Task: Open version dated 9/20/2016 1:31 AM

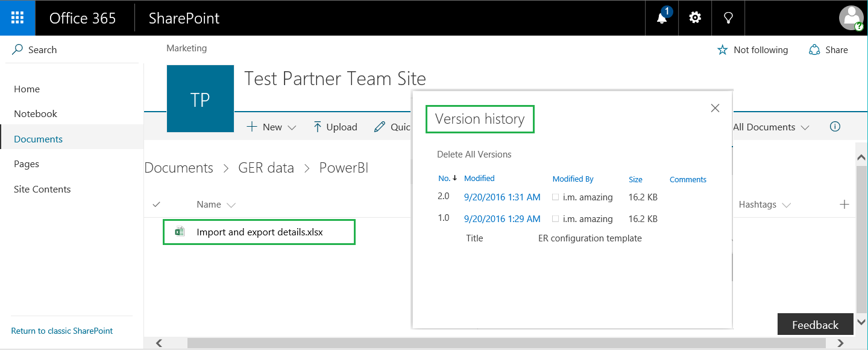Action: pyautogui.click(x=502, y=197)
